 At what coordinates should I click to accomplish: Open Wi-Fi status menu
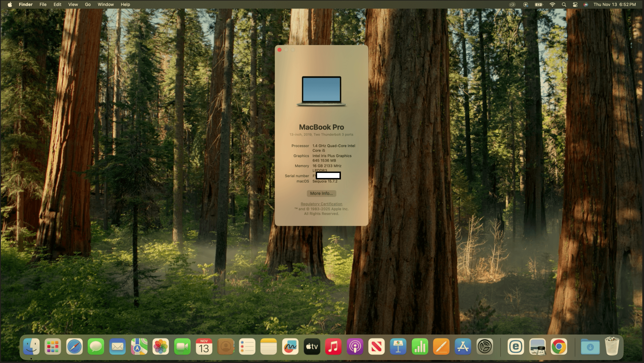(552, 4)
